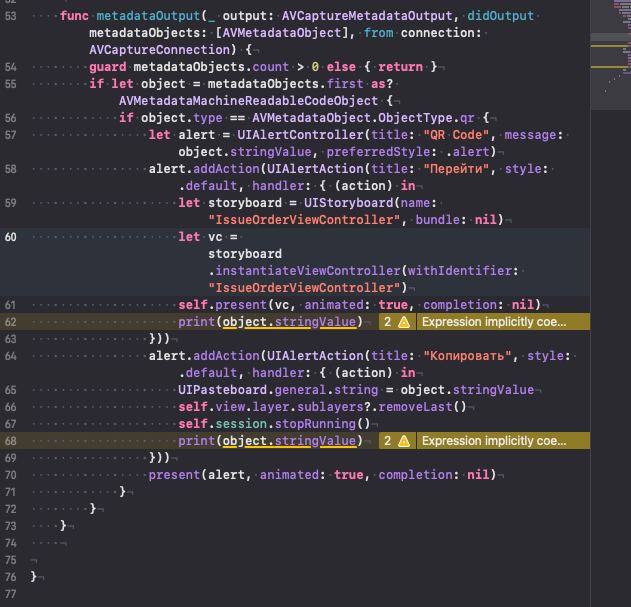
Task: Click line number 53 in the gutter
Action: [x=11, y=16]
